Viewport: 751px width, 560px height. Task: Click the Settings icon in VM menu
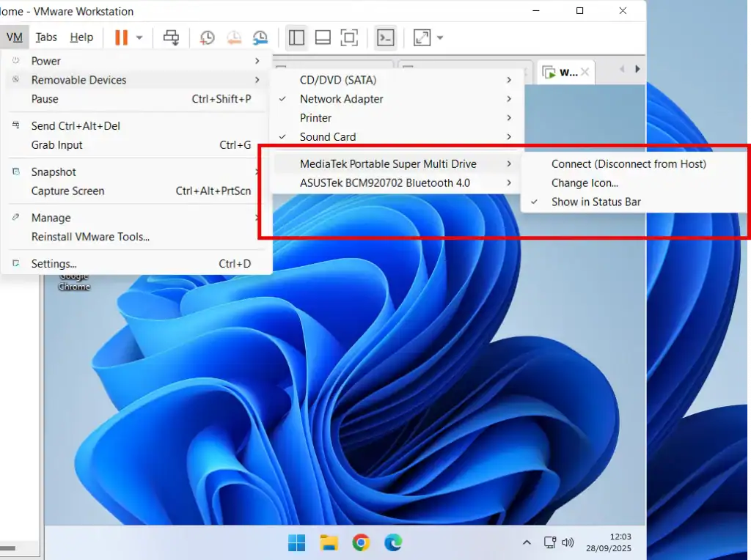(x=16, y=263)
